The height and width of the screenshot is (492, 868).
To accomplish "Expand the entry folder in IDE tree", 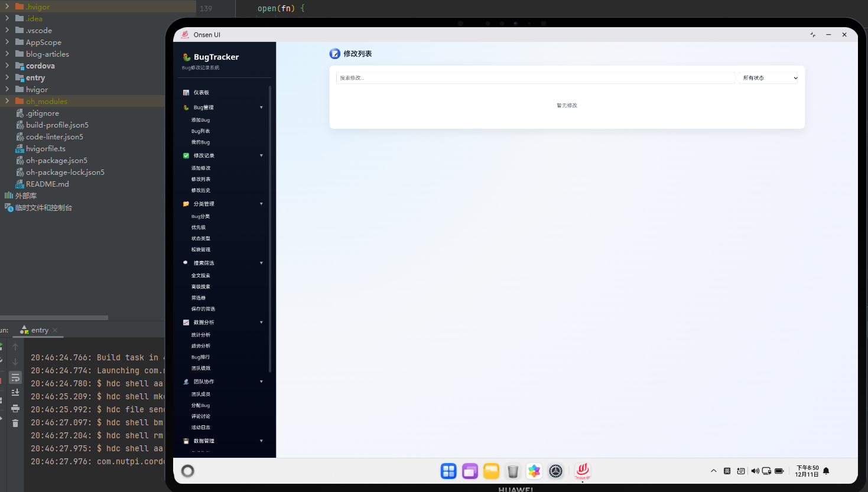I will (7, 77).
